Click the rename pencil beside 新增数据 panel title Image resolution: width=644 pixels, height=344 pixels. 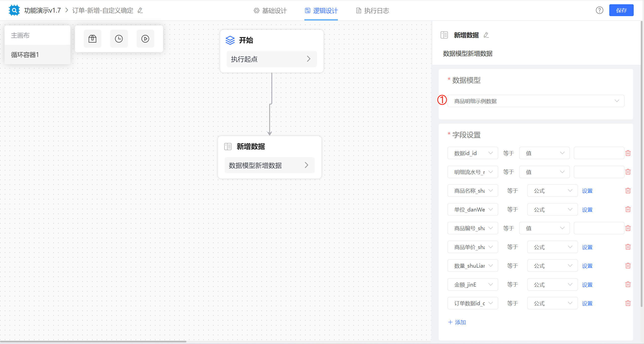point(486,35)
